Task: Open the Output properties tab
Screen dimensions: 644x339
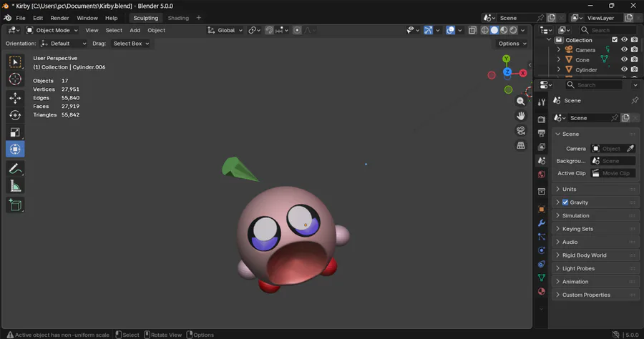Action: [542, 134]
